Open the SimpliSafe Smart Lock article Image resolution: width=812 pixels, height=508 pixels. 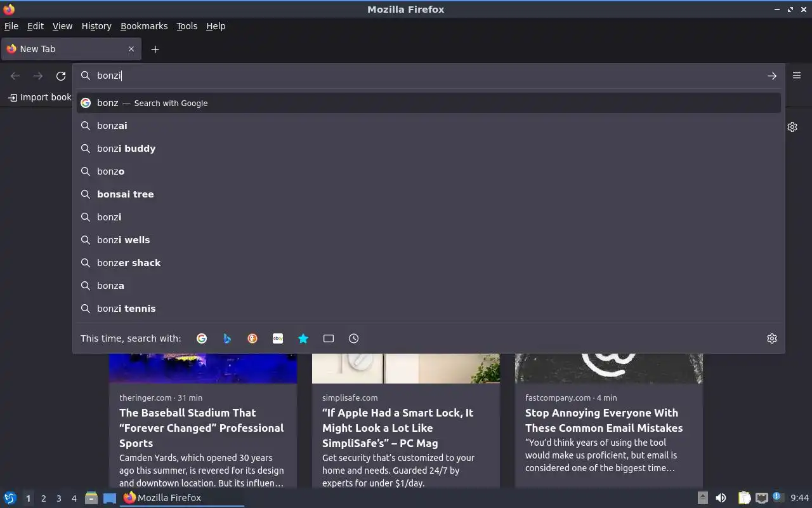click(x=398, y=428)
